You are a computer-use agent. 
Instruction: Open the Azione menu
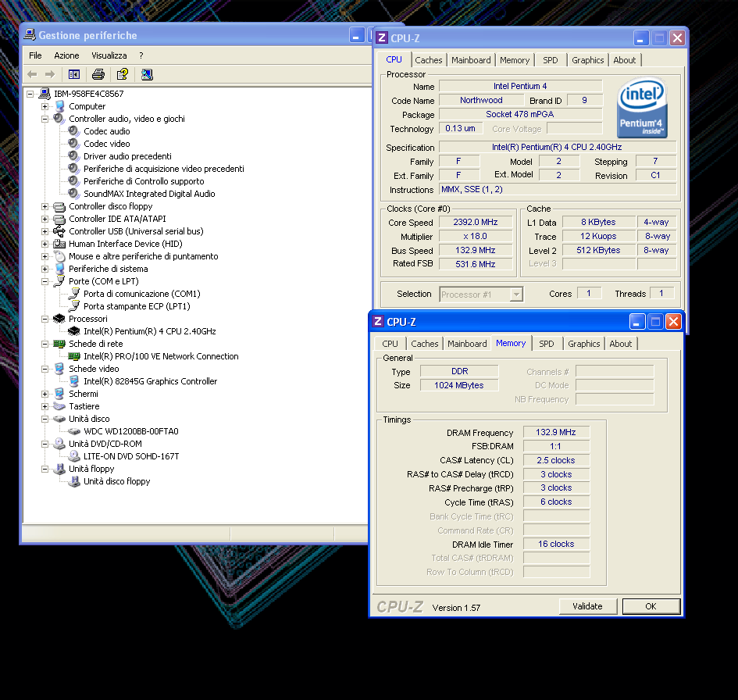click(66, 55)
